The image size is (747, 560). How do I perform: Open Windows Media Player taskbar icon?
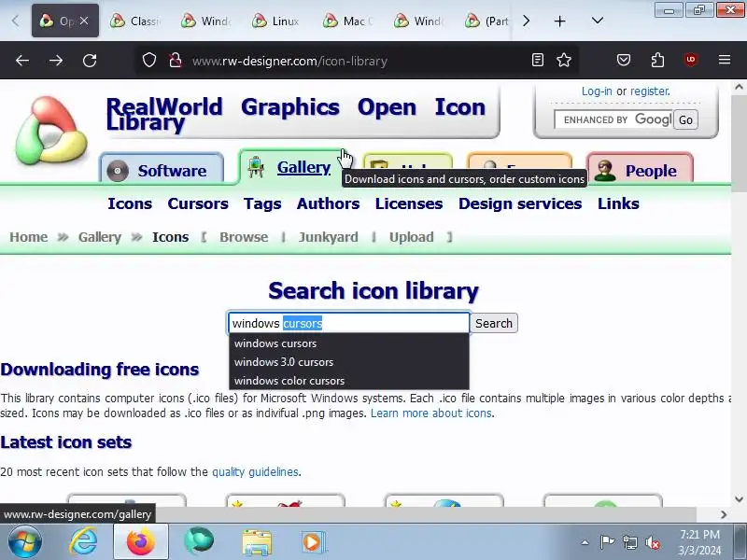coord(313,542)
